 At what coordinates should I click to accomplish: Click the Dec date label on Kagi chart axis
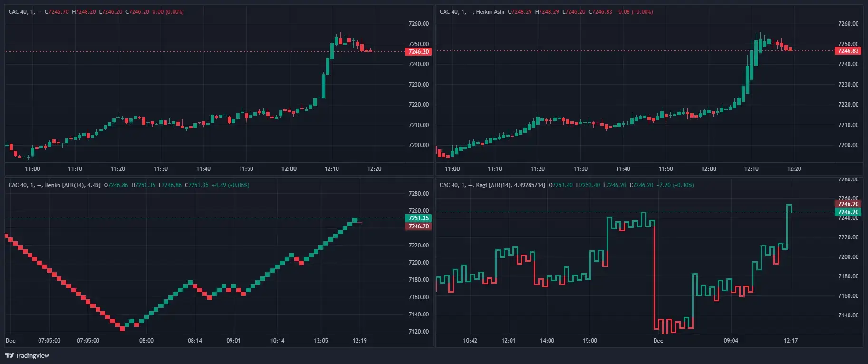tap(658, 341)
